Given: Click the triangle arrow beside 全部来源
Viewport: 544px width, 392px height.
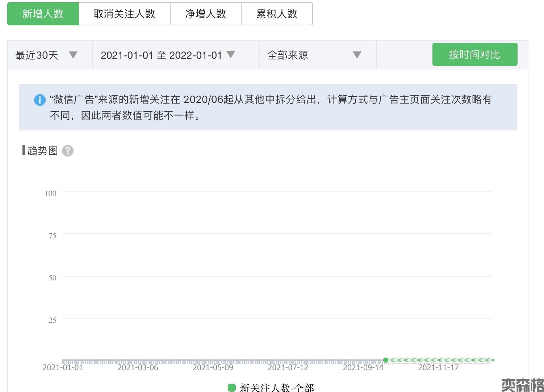Looking at the screenshot, I should [x=357, y=55].
